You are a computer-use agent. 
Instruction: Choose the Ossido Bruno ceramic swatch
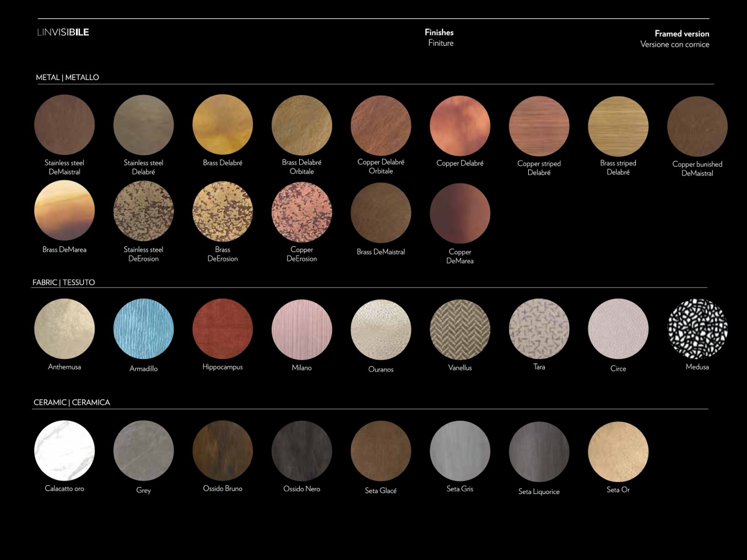(x=223, y=450)
